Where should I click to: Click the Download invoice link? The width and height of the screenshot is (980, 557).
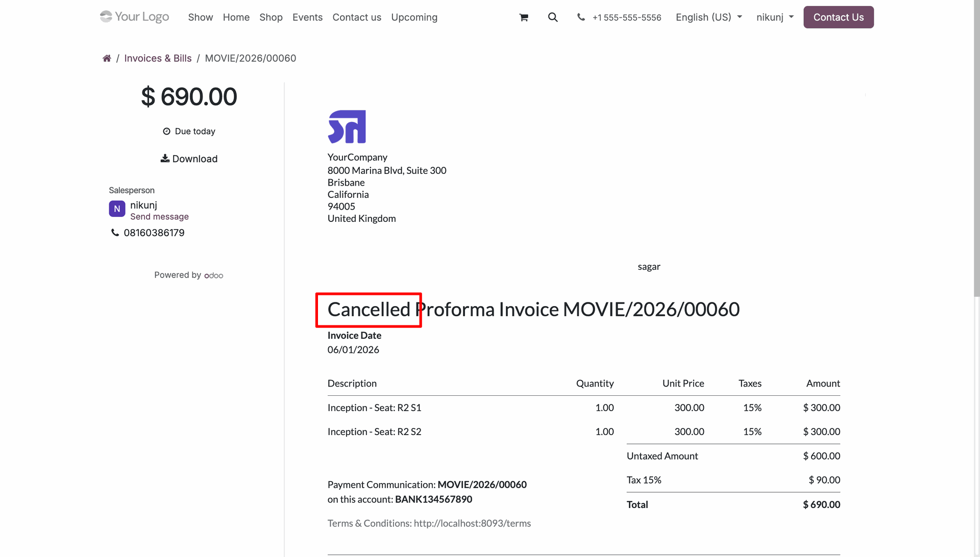pyautogui.click(x=189, y=159)
